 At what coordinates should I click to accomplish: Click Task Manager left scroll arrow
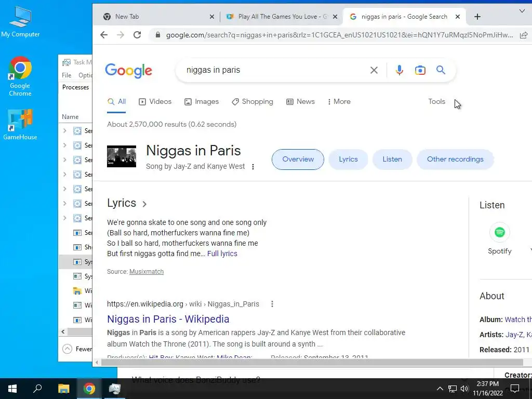coord(63,332)
